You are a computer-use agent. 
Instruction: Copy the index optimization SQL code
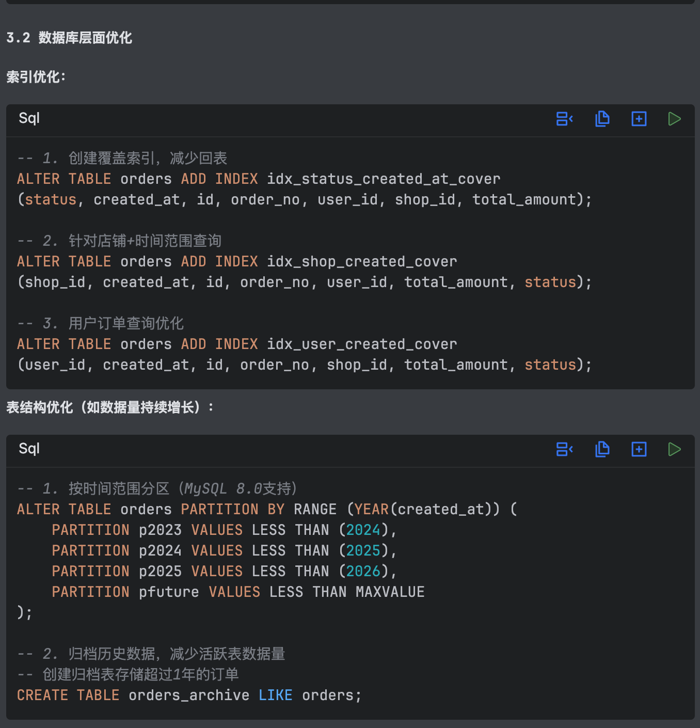[602, 119]
